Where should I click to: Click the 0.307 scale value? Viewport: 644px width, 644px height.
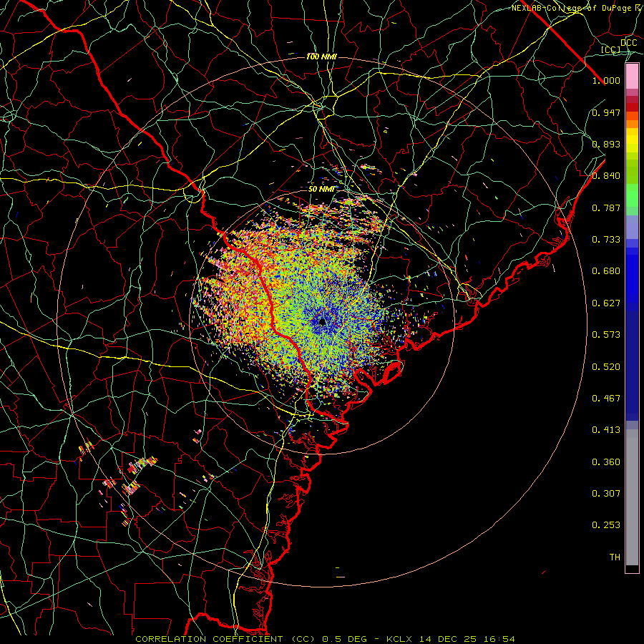click(x=606, y=494)
